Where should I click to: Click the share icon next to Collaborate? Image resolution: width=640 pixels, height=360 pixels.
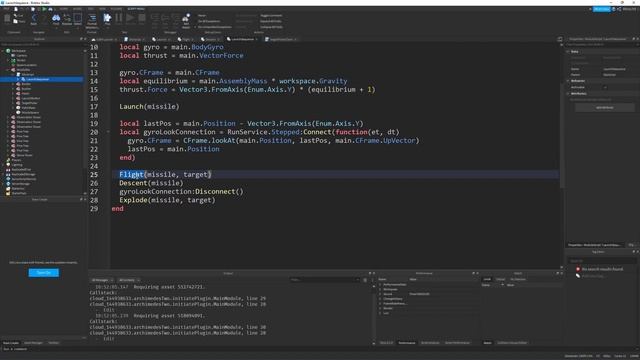619,9
